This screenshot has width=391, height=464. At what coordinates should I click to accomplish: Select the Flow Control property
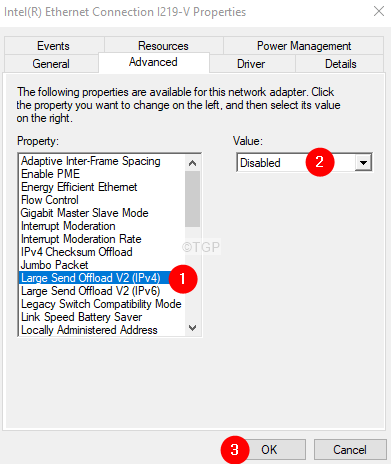tap(50, 200)
